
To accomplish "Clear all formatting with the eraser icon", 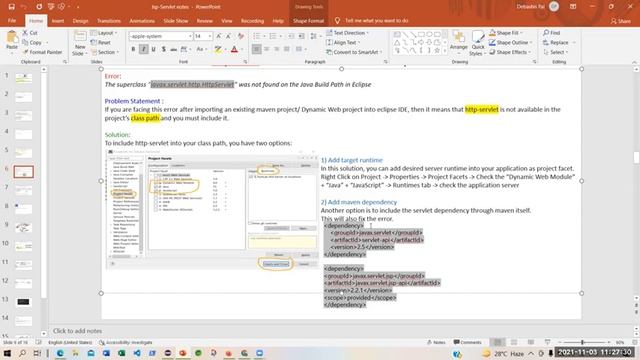I will (241, 36).
